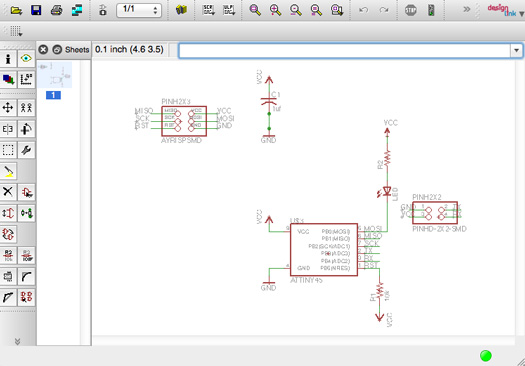Open the sheet selector 1/1 combo box
The width and height of the screenshot is (525, 366).
click(x=139, y=10)
